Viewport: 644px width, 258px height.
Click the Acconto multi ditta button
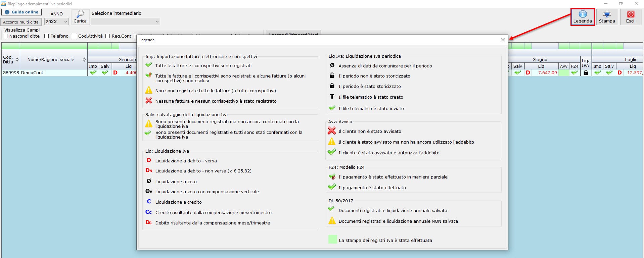(x=21, y=22)
